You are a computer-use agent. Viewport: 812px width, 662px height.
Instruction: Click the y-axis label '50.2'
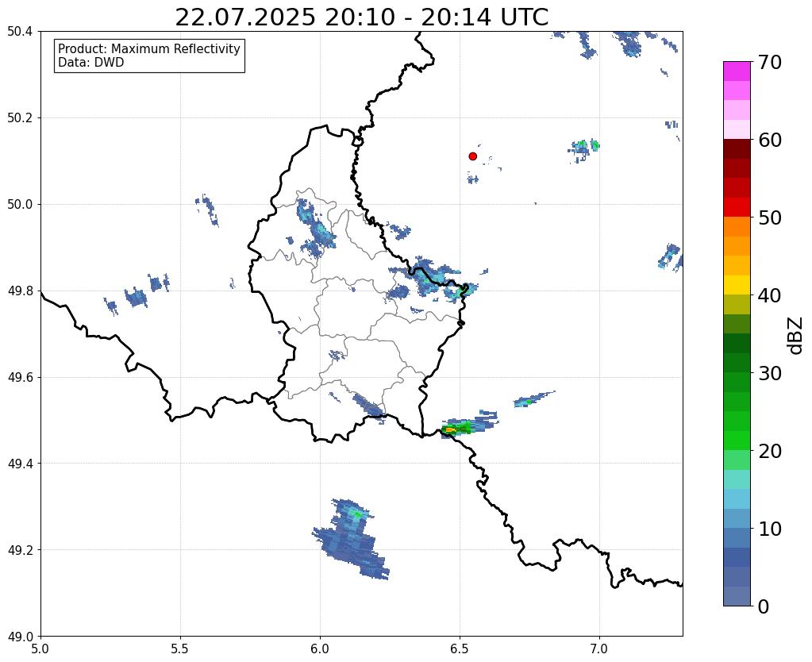(20, 118)
